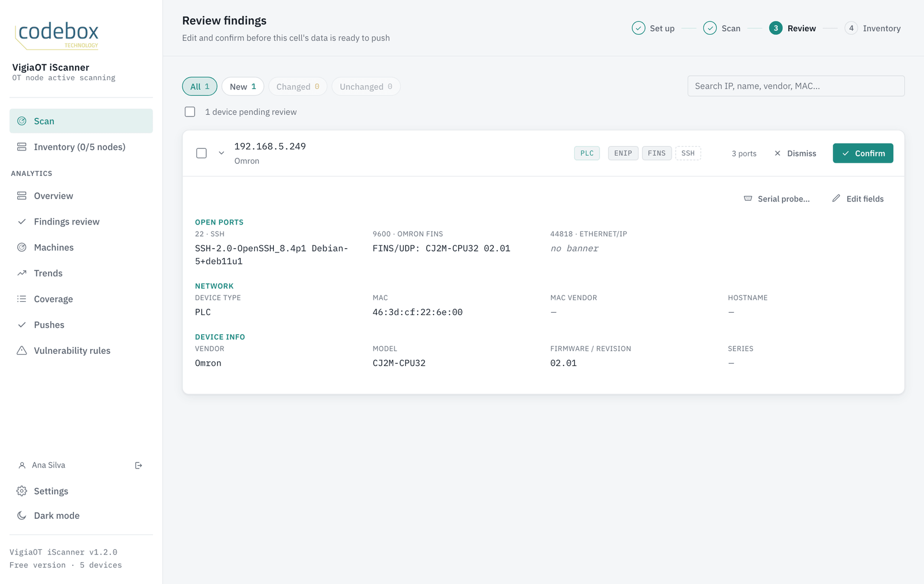924x584 pixels.
Task: Check the select-all pending review checkbox
Action: pyautogui.click(x=190, y=112)
